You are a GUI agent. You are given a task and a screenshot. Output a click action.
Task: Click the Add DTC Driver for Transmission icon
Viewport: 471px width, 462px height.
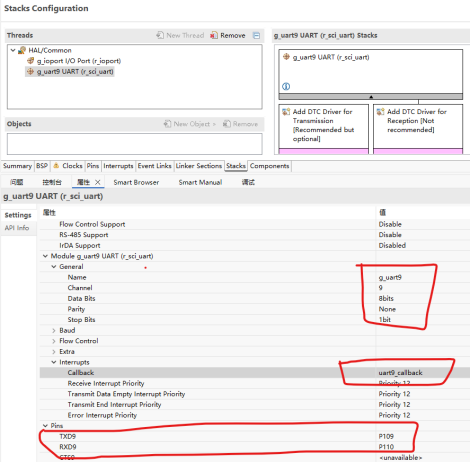(x=286, y=112)
